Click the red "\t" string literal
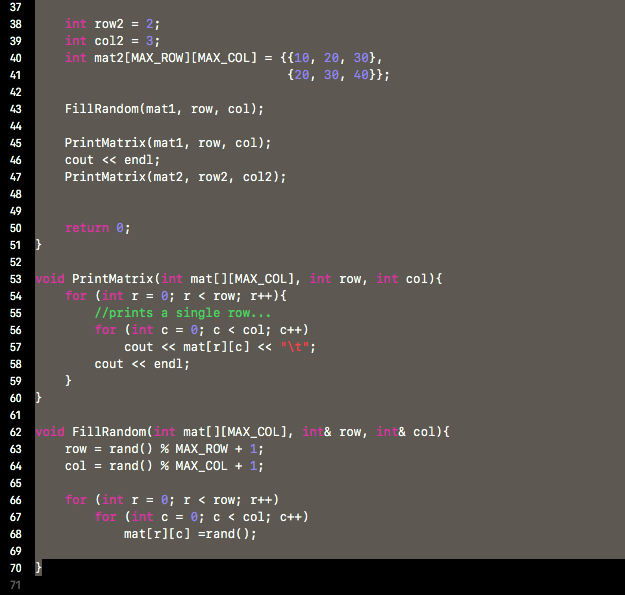 pos(295,347)
